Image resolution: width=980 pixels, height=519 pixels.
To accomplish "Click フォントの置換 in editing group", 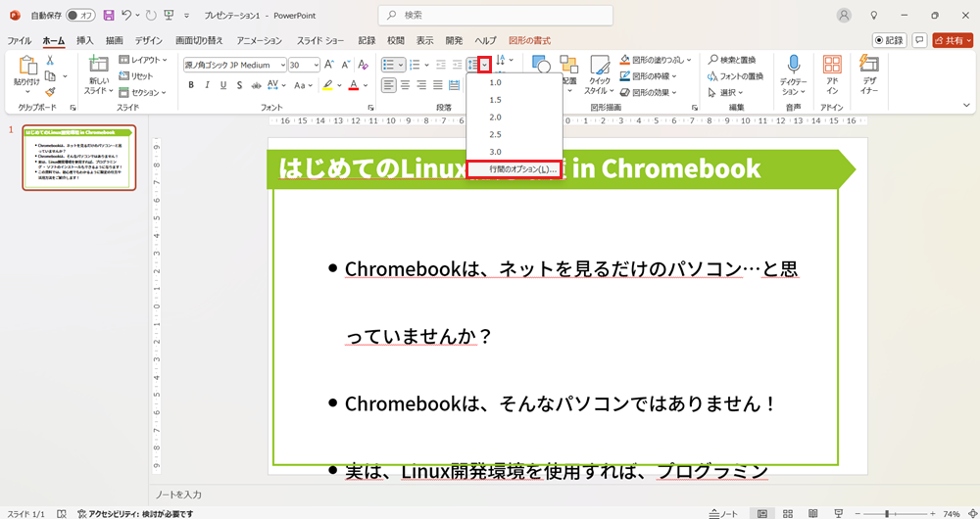I will 735,76.
